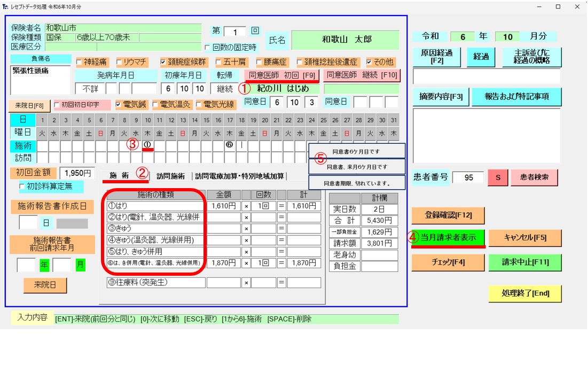Click the red S button beside patient number

coord(498,177)
